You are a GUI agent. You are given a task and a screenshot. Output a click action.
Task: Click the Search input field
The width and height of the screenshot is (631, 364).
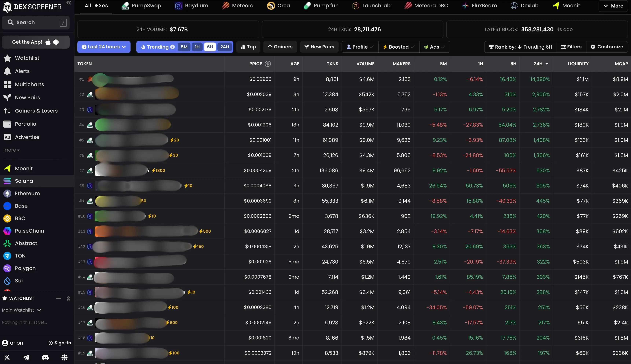36,23
